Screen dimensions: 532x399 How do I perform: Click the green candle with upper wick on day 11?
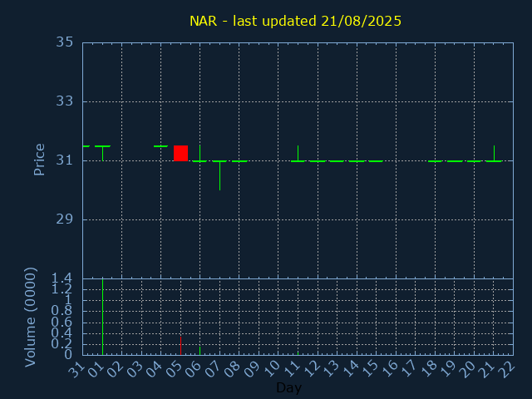coord(298,154)
